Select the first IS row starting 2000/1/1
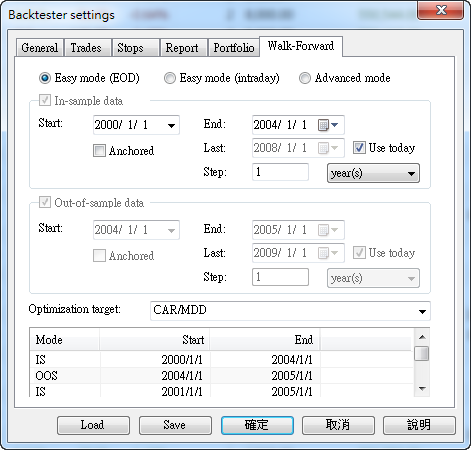 point(222,360)
